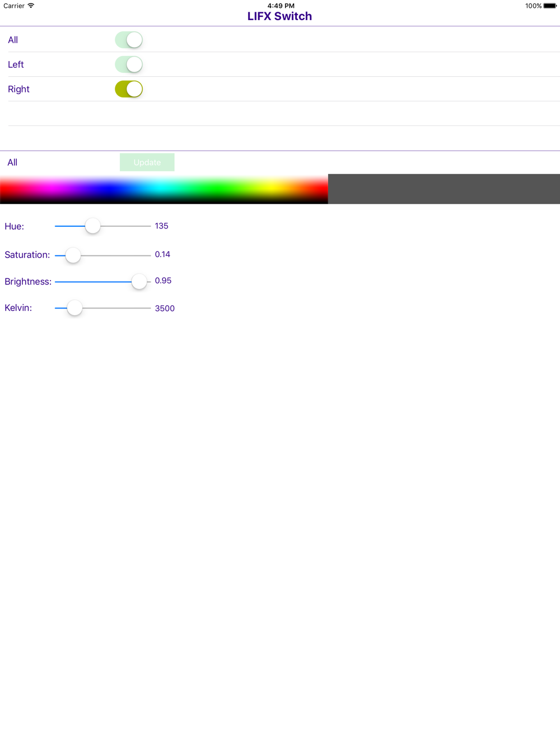Click the dark gray color preview swatch

tap(444, 189)
